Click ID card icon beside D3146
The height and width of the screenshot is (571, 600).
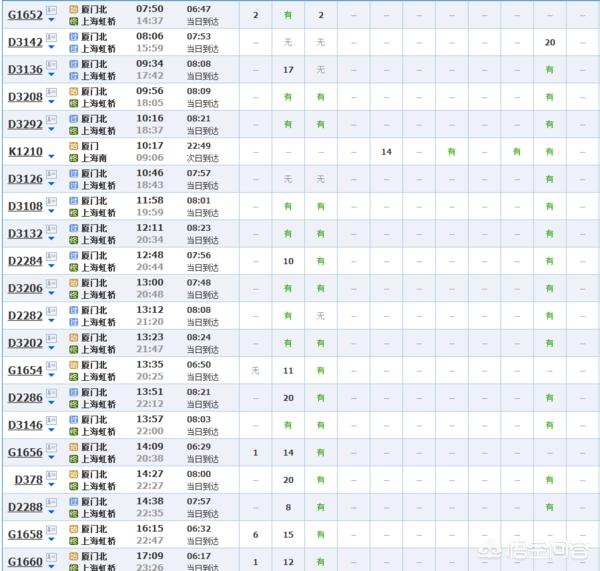click(51, 420)
